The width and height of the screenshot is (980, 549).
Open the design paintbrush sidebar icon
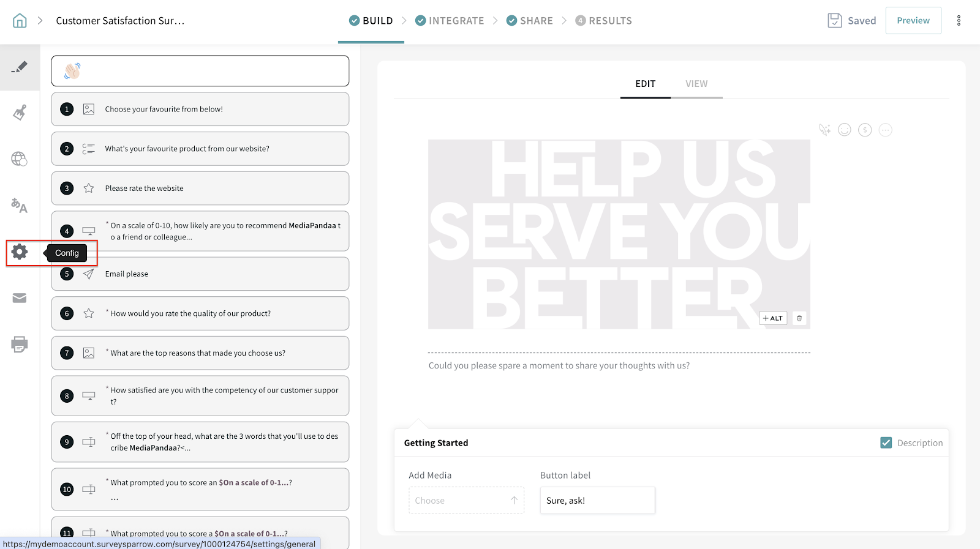pos(20,113)
